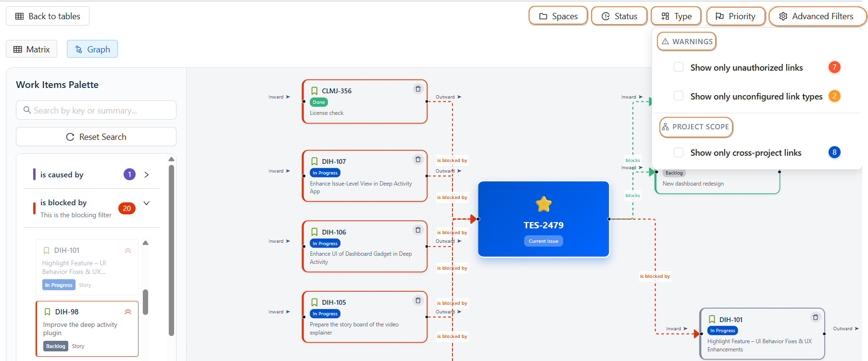The height and width of the screenshot is (361, 868).
Task: Expand the 'is caused by' group chevron
Action: [147, 174]
